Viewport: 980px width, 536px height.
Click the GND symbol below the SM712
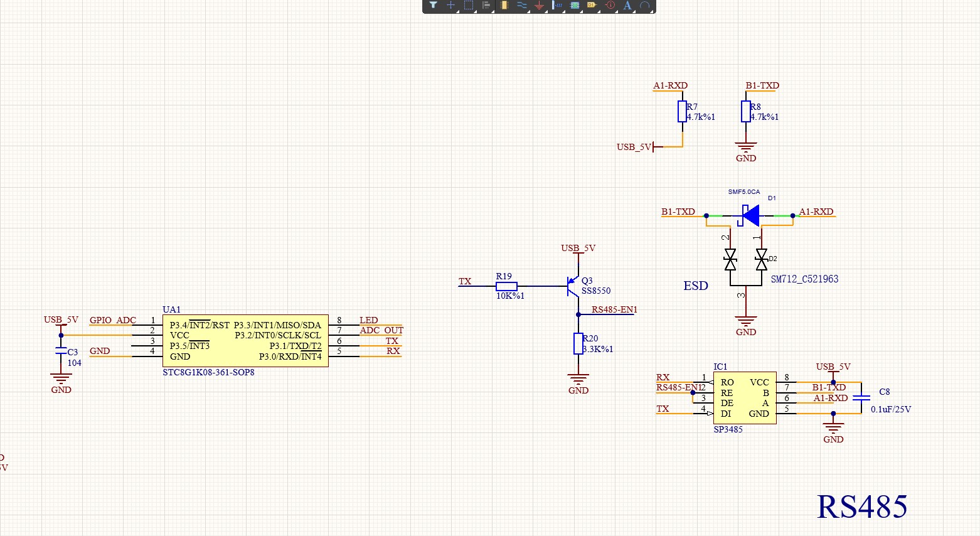745,325
